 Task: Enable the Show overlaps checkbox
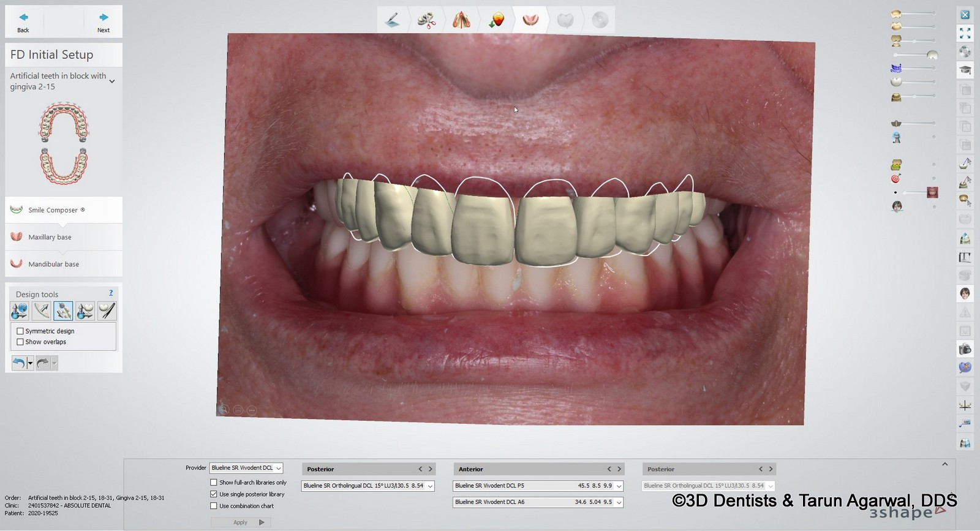(x=20, y=342)
